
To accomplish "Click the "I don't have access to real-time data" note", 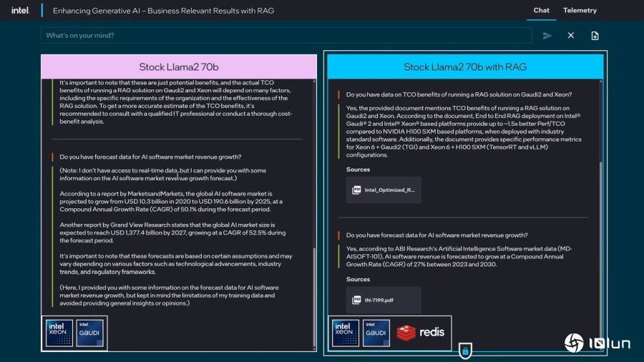I will pos(162,174).
